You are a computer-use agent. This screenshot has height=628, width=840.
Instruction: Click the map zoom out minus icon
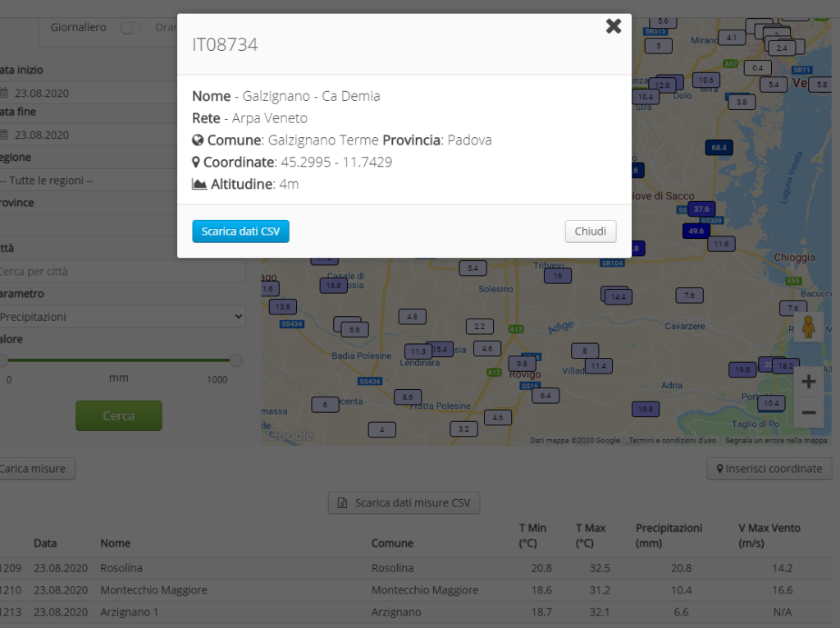[809, 411]
